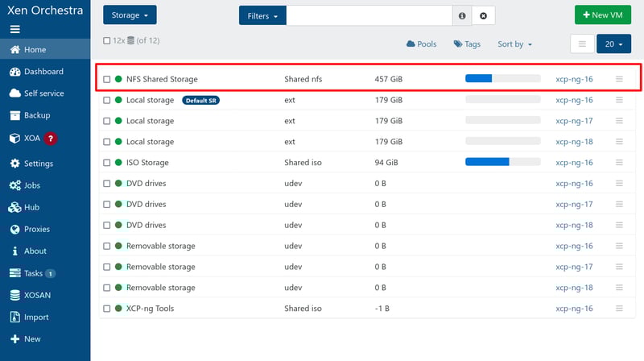
Task: Open Dashboard in the sidebar
Action: (43, 72)
